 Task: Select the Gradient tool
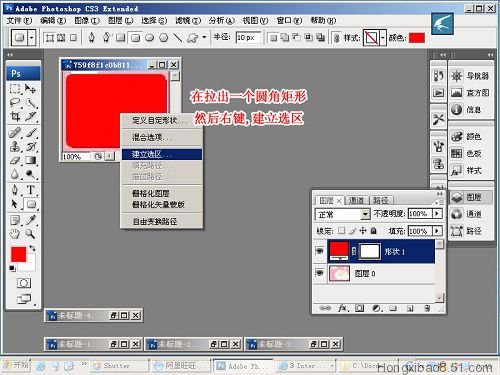(31, 160)
